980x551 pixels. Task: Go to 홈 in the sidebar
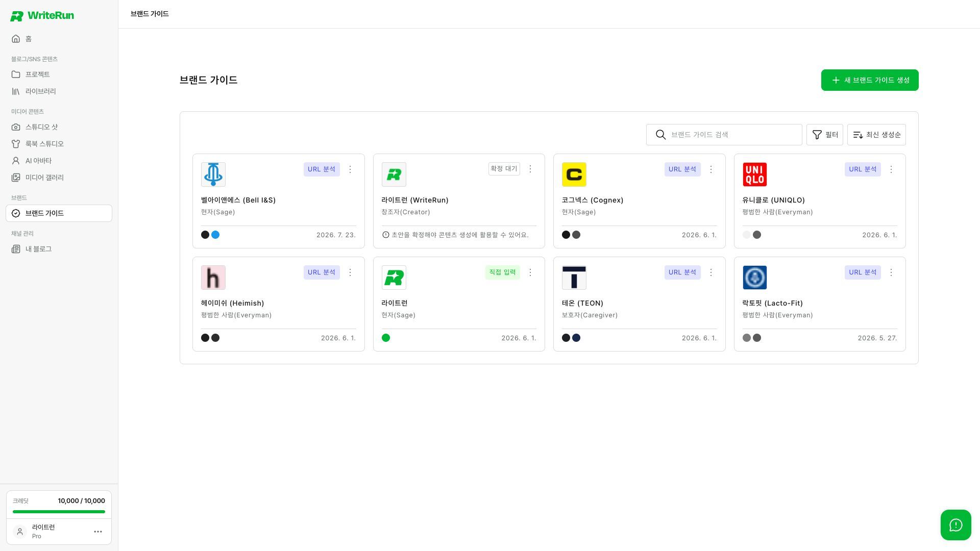pyautogui.click(x=59, y=39)
